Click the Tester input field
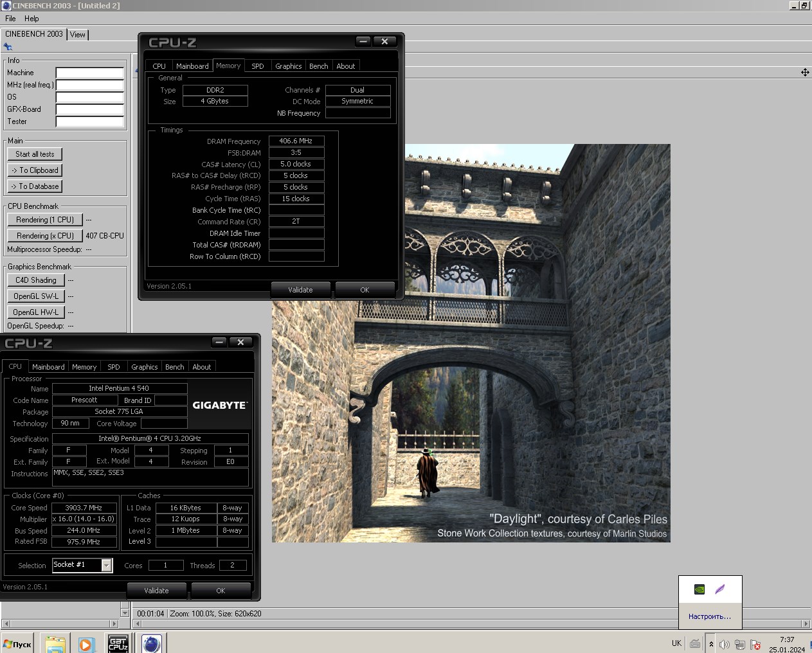Image resolution: width=812 pixels, height=653 pixels. coord(89,121)
